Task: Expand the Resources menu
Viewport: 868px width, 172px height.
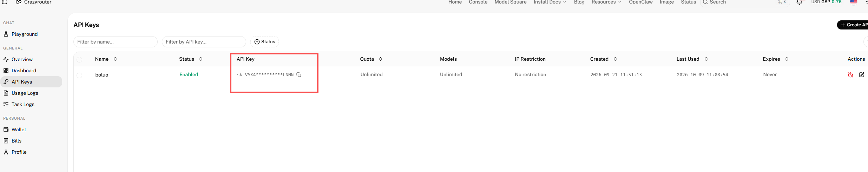Action: (x=606, y=2)
